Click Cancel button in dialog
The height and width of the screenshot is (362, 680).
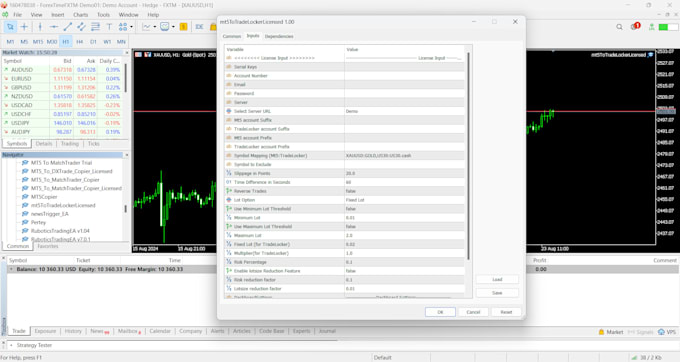coord(473,312)
